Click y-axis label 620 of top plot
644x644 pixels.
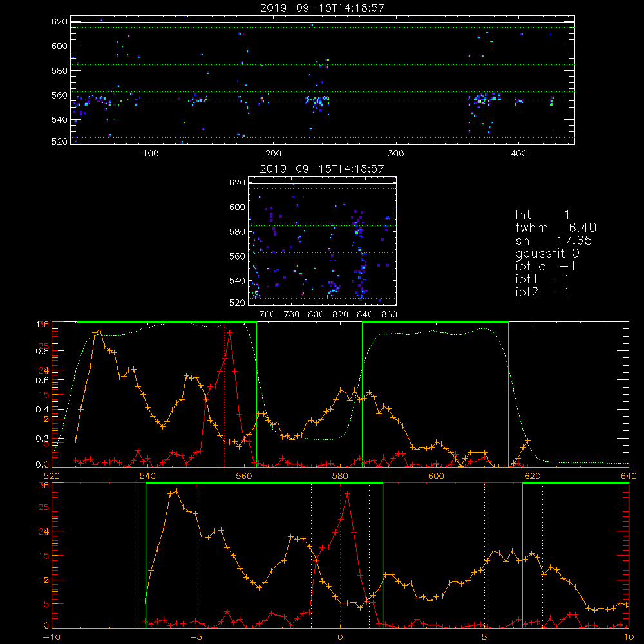59,21
